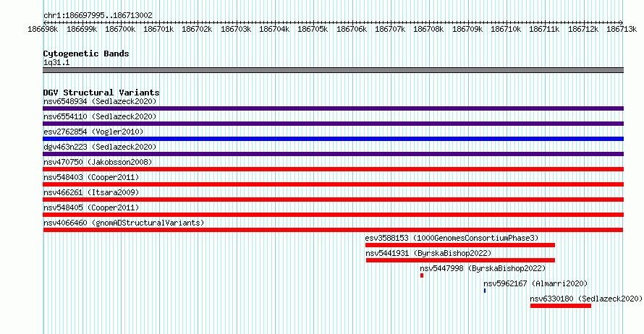The width and height of the screenshot is (644, 334).
Task: Select the red bar under nsv466261
Action: pos(333,200)
